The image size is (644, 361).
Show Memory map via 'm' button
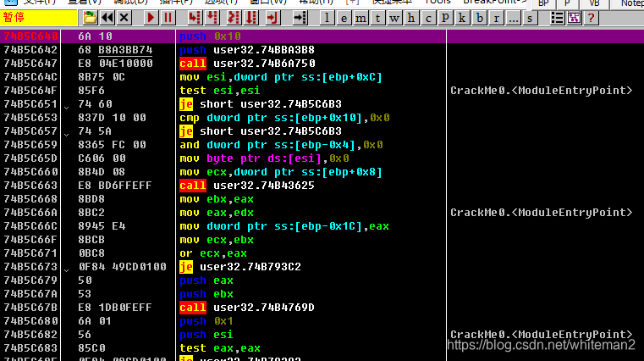coord(361,18)
